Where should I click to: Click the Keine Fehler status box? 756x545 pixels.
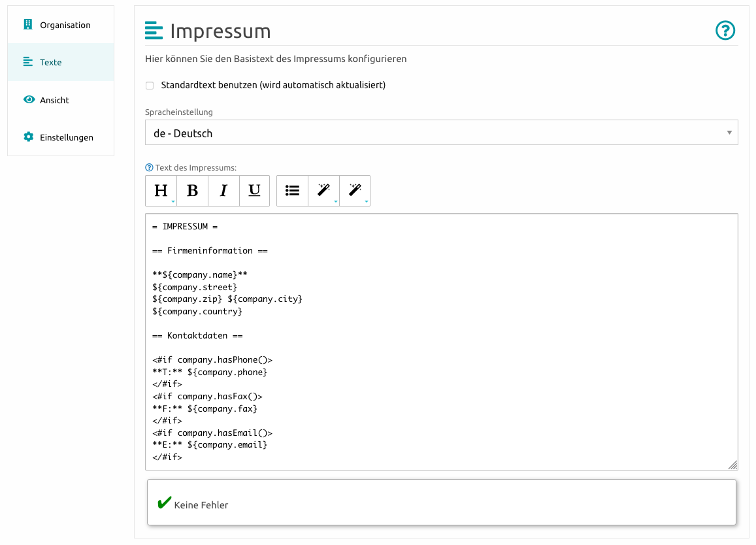[441, 503]
